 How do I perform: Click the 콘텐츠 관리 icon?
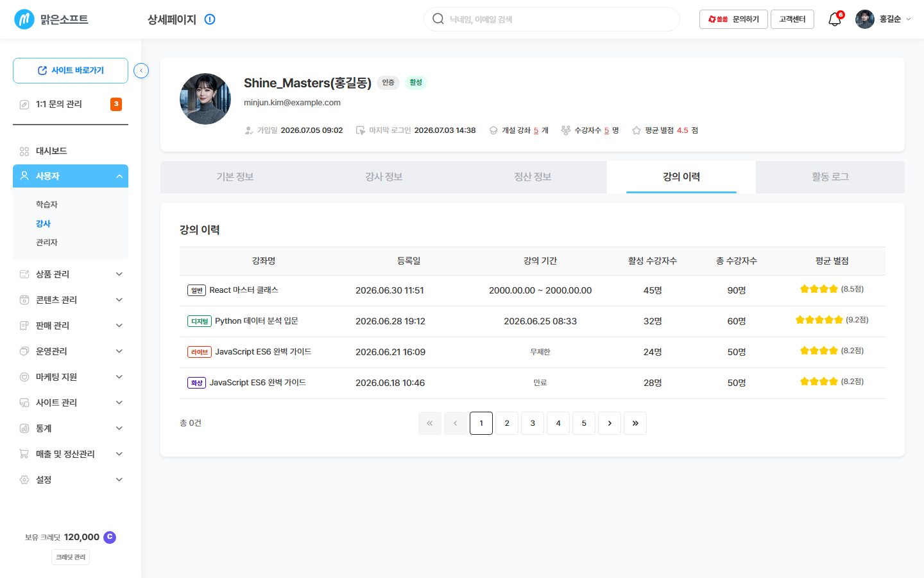coord(24,300)
